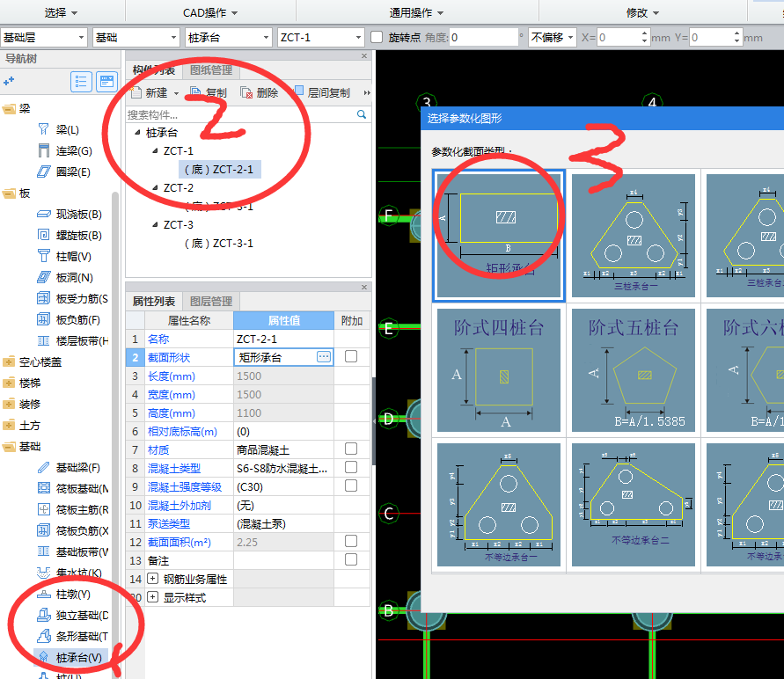Screen dimensions: 784x679
Task: Choose the 矩形承台 section thumbnail
Action: 499,236
